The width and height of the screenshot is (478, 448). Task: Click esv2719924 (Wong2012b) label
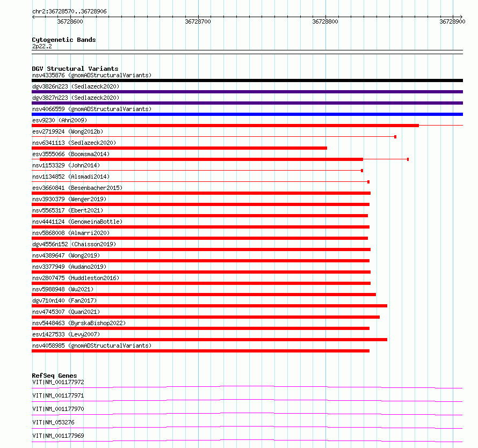[68, 131]
